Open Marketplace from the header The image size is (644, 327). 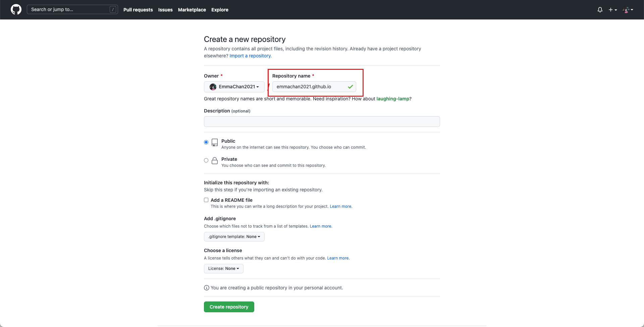192,10
